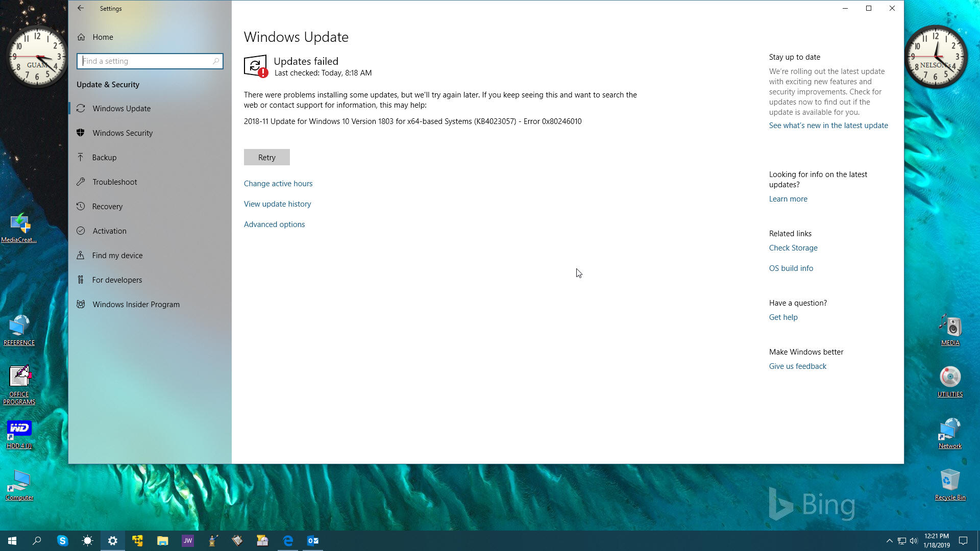Go back using the Settings back arrow
The image size is (980, 551).
81,8
